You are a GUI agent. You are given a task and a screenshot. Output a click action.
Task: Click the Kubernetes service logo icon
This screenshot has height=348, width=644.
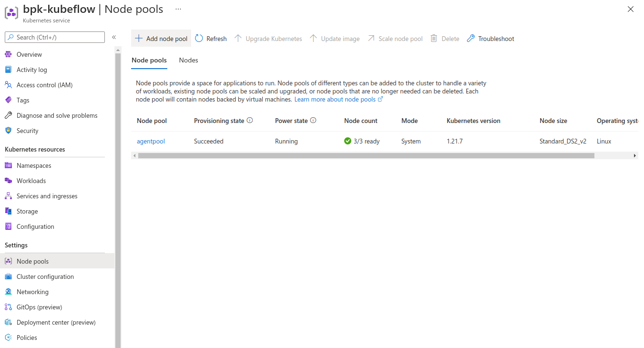(x=11, y=13)
